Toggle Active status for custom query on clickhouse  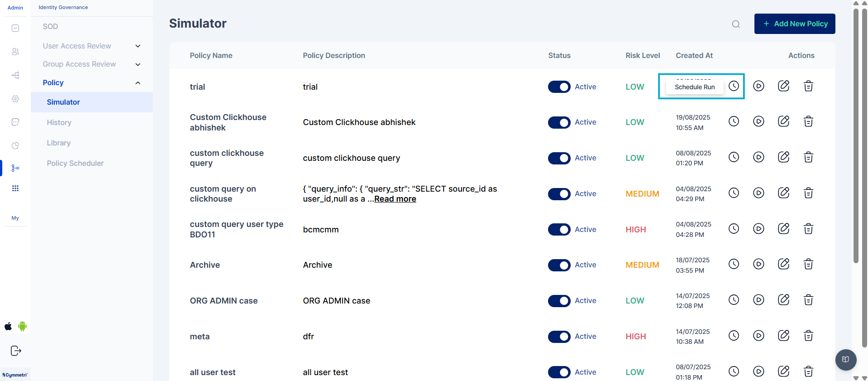559,194
